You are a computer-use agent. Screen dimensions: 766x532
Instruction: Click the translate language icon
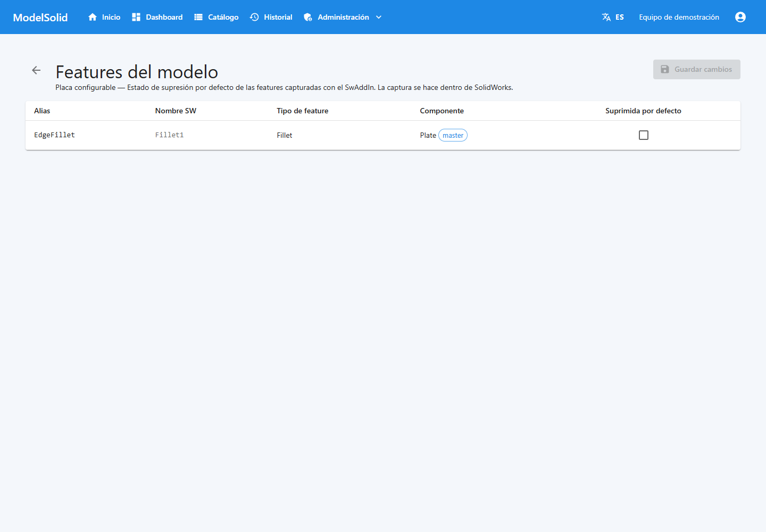tap(606, 17)
